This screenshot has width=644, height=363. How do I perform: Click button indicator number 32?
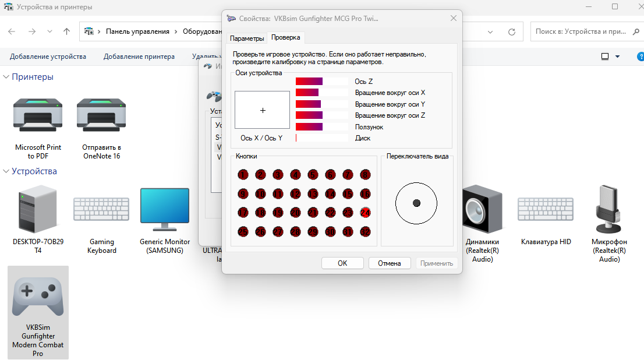[366, 232]
